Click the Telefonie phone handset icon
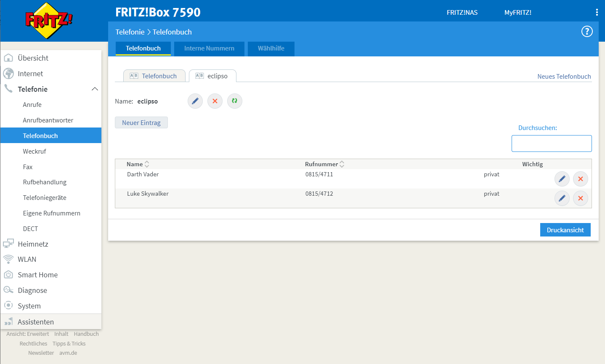The width and height of the screenshot is (605, 364). click(8, 88)
